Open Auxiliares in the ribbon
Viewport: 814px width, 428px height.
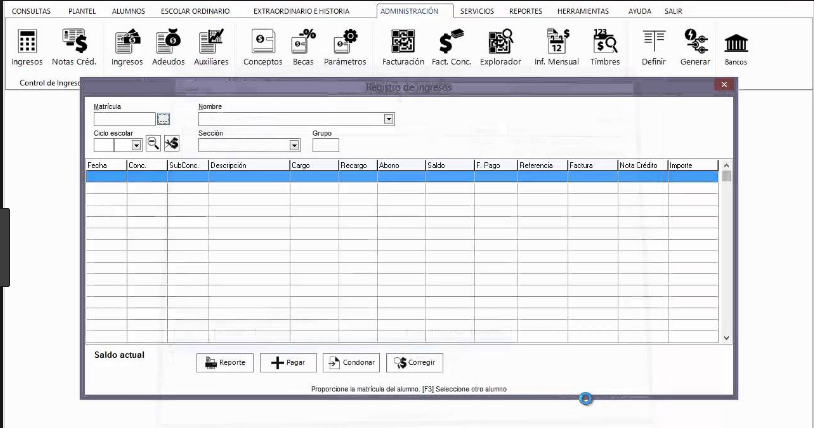211,47
